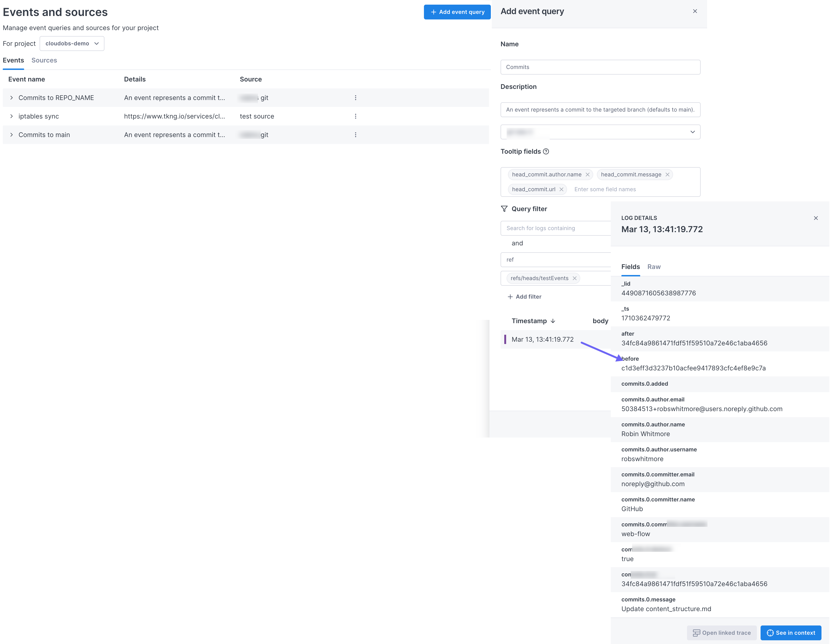The width and height of the screenshot is (840, 644).
Task: Close the Add event query panel
Action: pos(695,11)
